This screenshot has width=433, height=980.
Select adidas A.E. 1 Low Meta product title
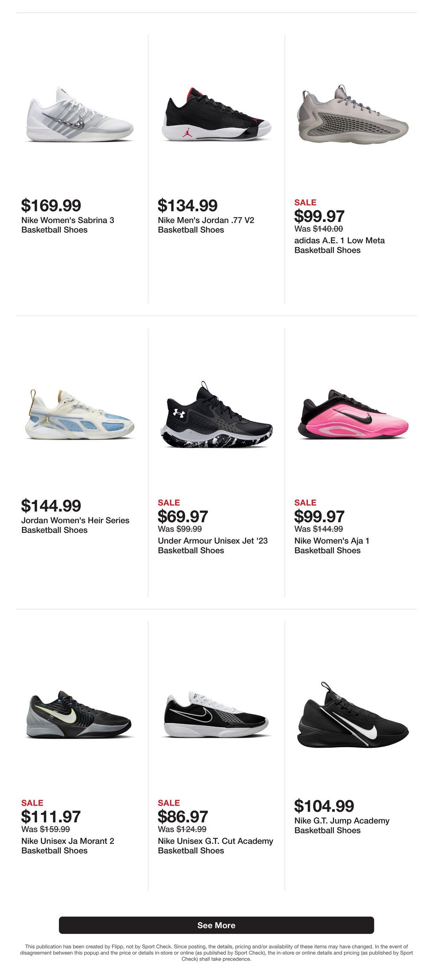[x=339, y=246]
